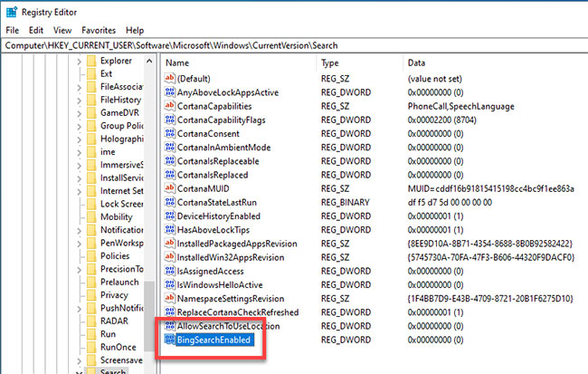Click the PhoneCall,SpeechLanguage data cell
The width and height of the screenshot is (588, 374).
click(x=460, y=106)
